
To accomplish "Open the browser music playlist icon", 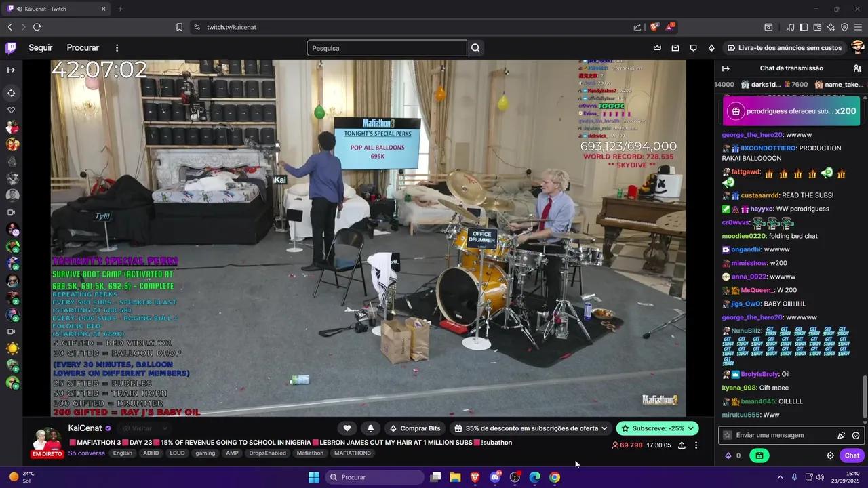I will pos(790,27).
